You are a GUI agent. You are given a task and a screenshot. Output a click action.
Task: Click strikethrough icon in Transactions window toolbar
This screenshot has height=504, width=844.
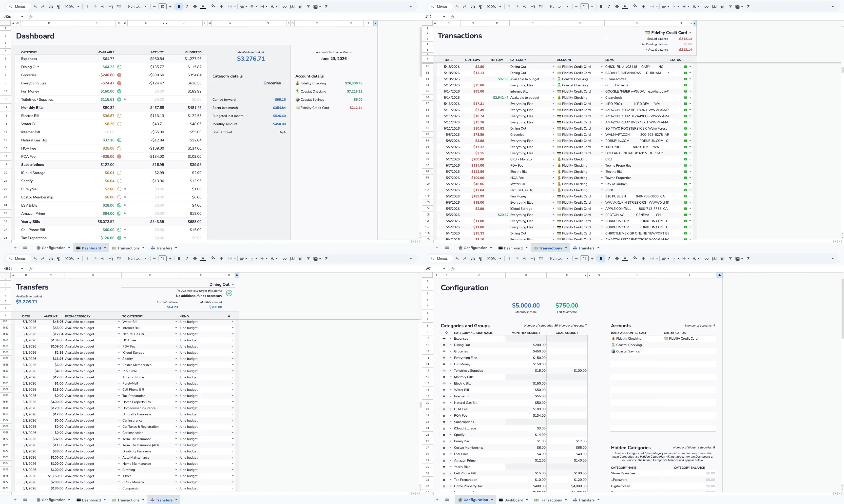tap(617, 6)
